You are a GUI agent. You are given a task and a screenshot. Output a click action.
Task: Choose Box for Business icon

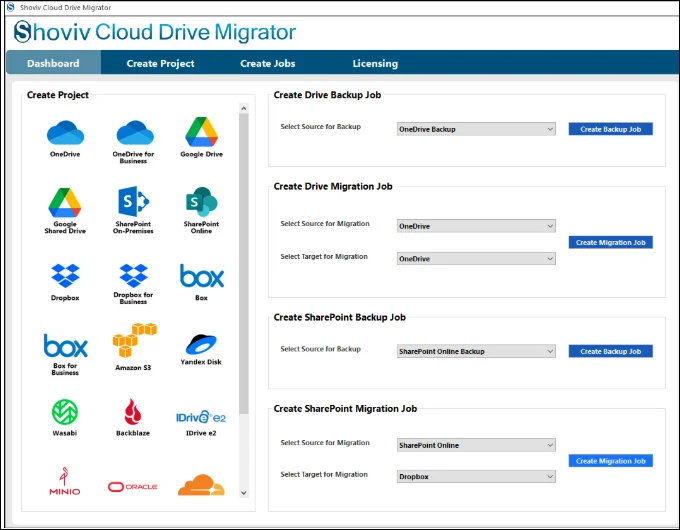[65, 345]
